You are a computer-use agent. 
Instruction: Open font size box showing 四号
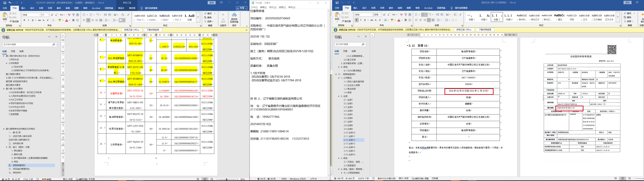tap(378, 15)
